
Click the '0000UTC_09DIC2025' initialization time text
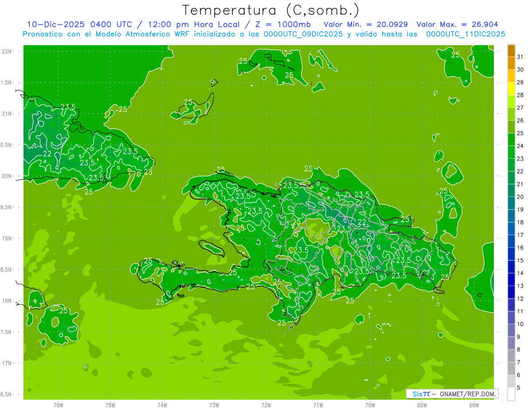[303, 34]
